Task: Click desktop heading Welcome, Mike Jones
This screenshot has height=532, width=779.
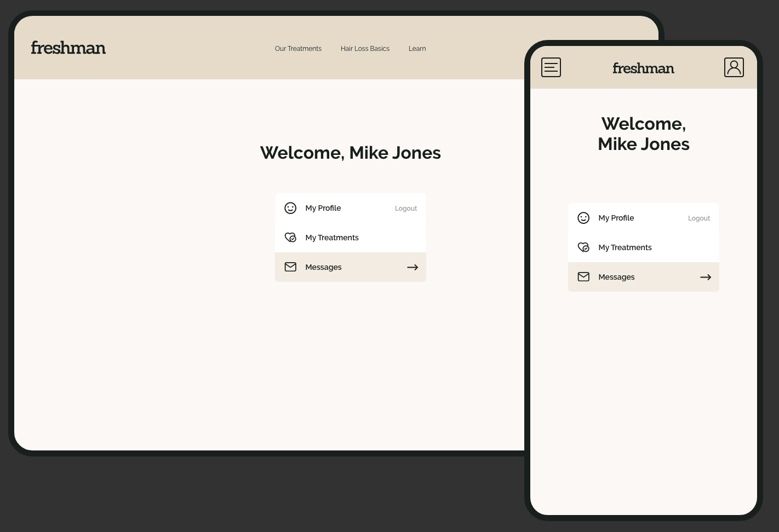Action: [x=351, y=153]
